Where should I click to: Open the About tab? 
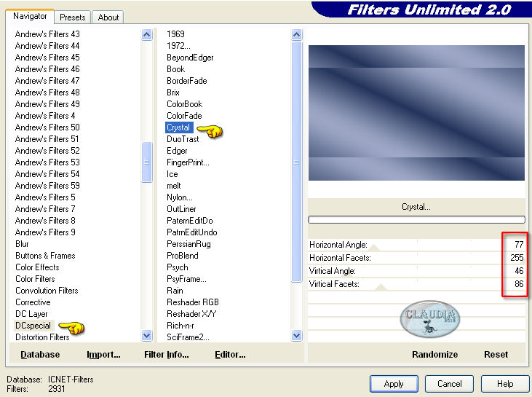pos(108,17)
